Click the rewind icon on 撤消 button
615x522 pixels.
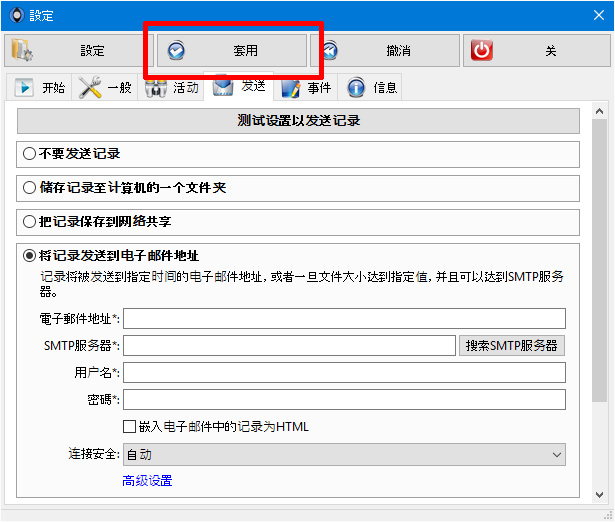coord(330,51)
